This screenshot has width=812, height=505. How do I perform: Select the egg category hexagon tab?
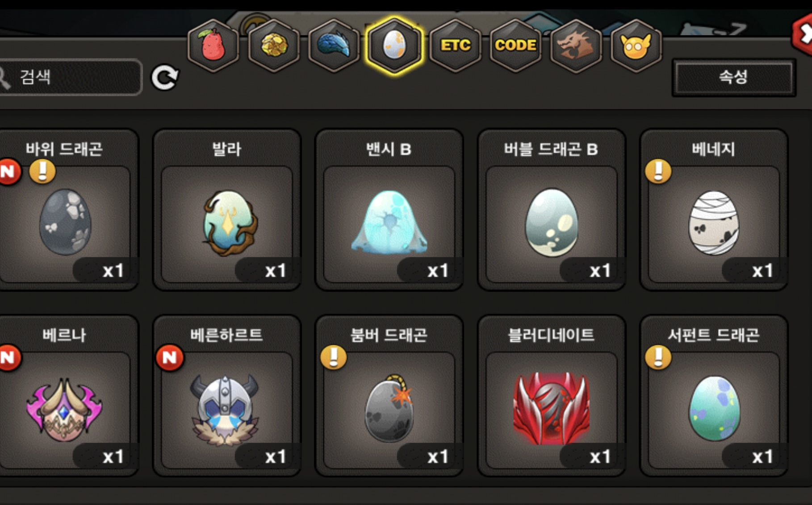click(x=394, y=45)
